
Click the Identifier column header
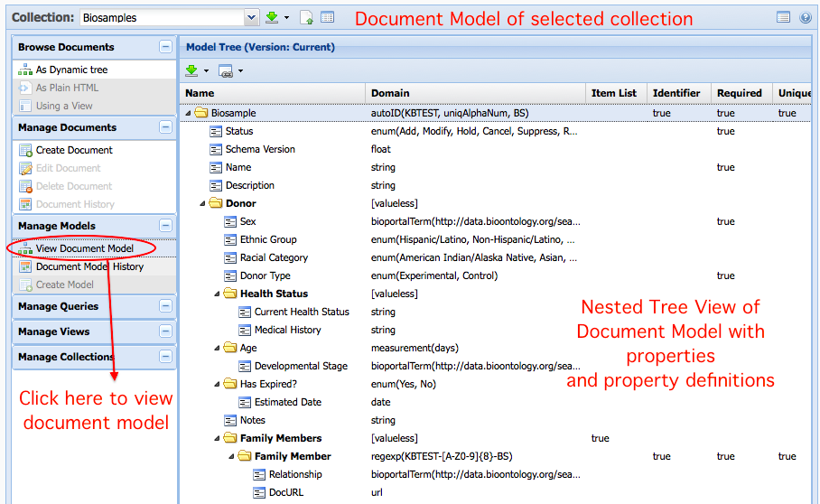pos(679,93)
